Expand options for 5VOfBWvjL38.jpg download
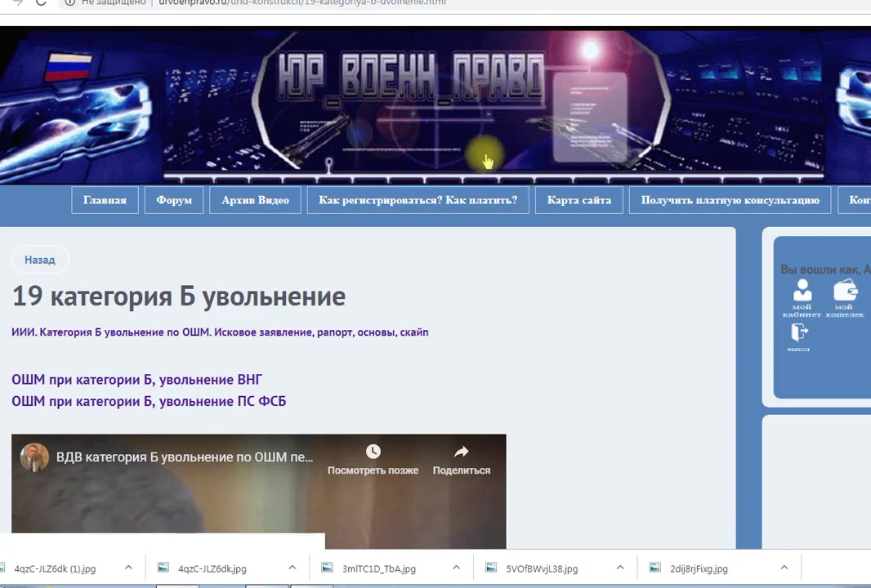Screen dimensions: 871x588 point(620,568)
